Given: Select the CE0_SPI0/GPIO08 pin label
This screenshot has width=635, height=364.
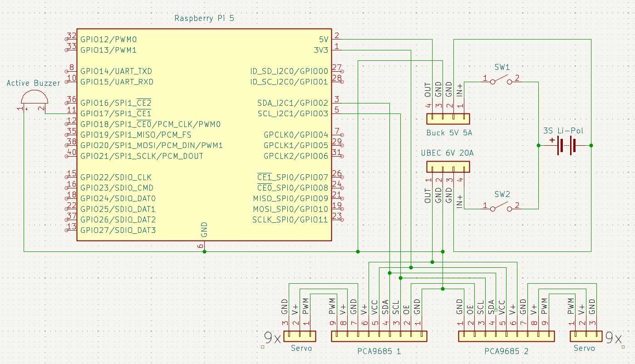Looking at the screenshot, I should click(293, 187).
